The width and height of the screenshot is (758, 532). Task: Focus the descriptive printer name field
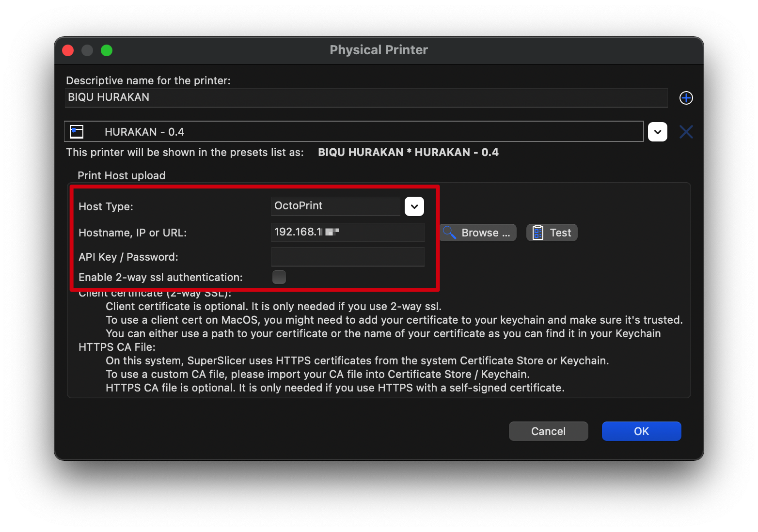[x=366, y=97]
